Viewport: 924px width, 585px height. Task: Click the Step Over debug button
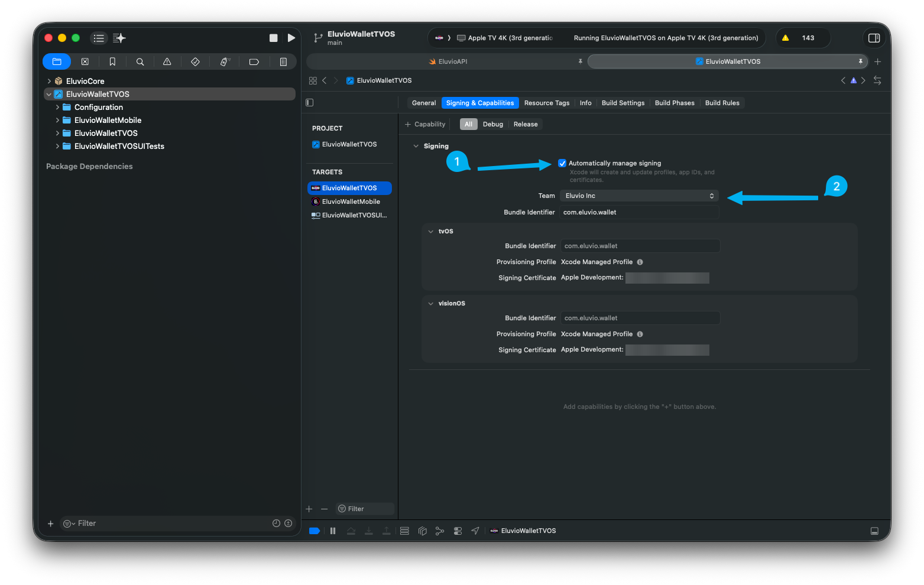click(x=351, y=531)
